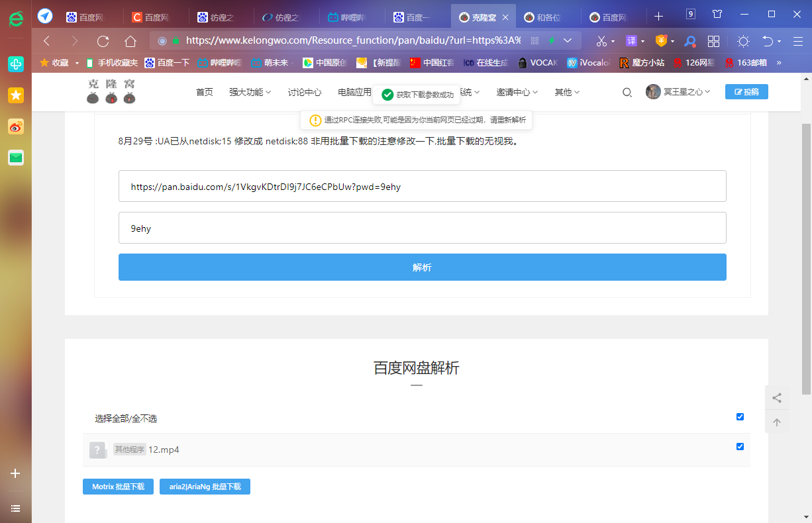Expand the scissors tool dropdown arrow
Image resolution: width=812 pixels, height=523 pixels.
tap(613, 42)
